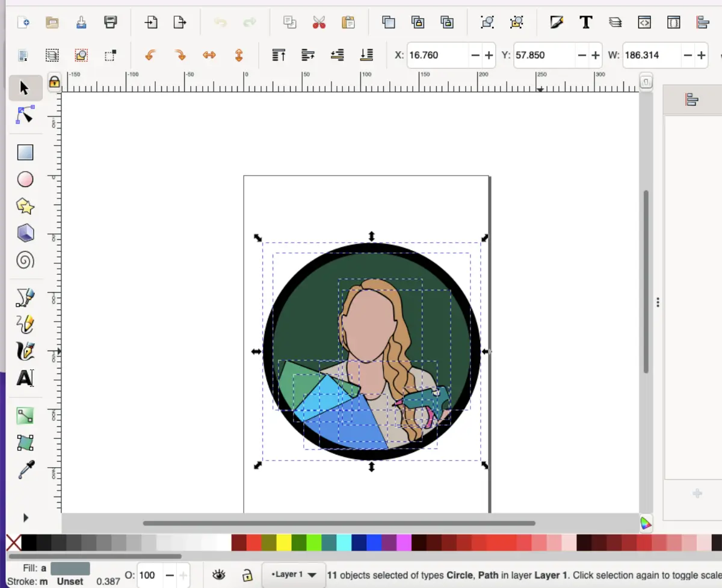Copy the selection with the Copy icon
The width and height of the screenshot is (722, 588).
(x=290, y=23)
